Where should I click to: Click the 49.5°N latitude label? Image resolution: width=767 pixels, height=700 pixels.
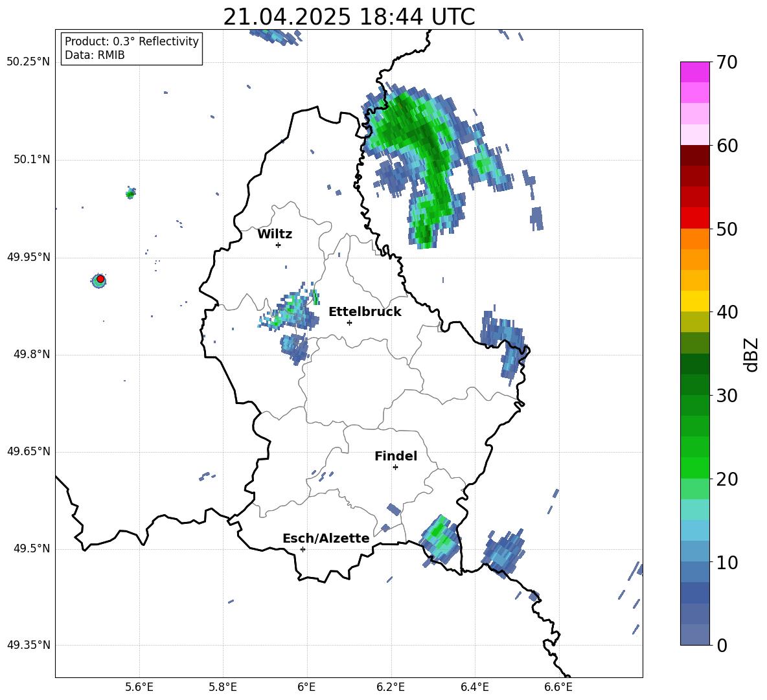coord(32,548)
